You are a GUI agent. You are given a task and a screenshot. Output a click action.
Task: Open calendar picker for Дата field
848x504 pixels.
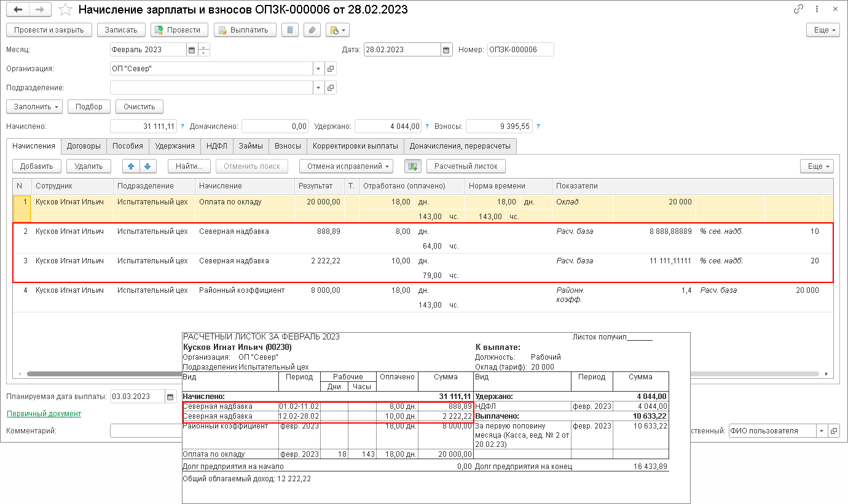(446, 50)
